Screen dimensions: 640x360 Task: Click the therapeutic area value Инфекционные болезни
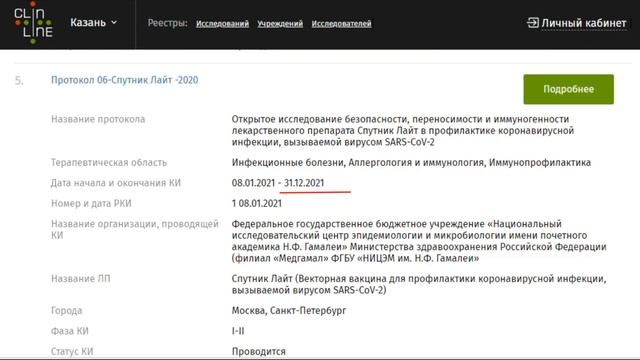[411, 162]
